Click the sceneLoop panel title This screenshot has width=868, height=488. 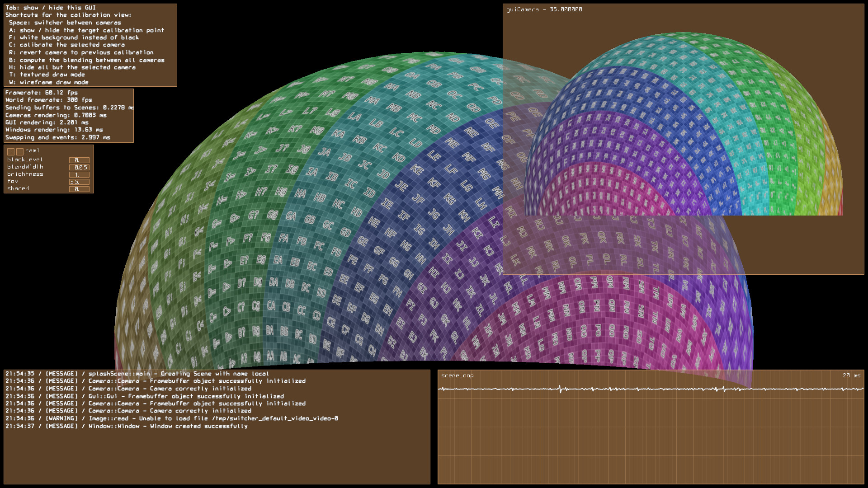pos(458,375)
